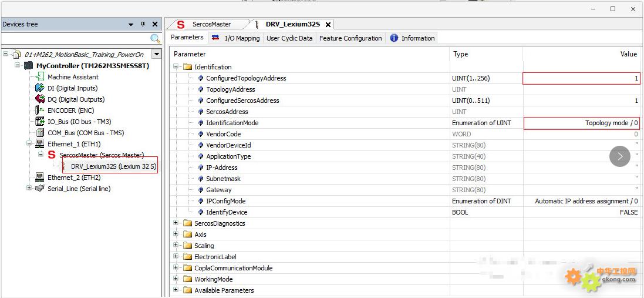The image size is (644, 298).
Task: Select SercosAddress parameter row
Action: (404, 112)
